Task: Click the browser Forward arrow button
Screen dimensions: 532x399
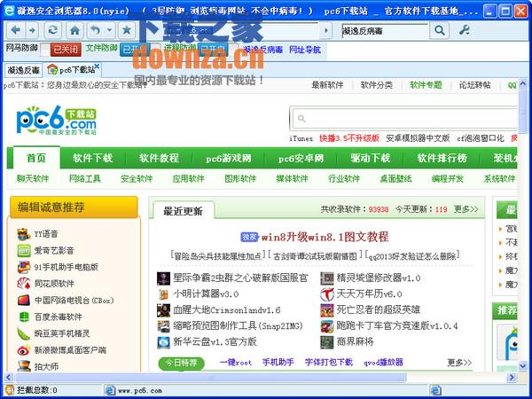Action: pyautogui.click(x=32, y=31)
